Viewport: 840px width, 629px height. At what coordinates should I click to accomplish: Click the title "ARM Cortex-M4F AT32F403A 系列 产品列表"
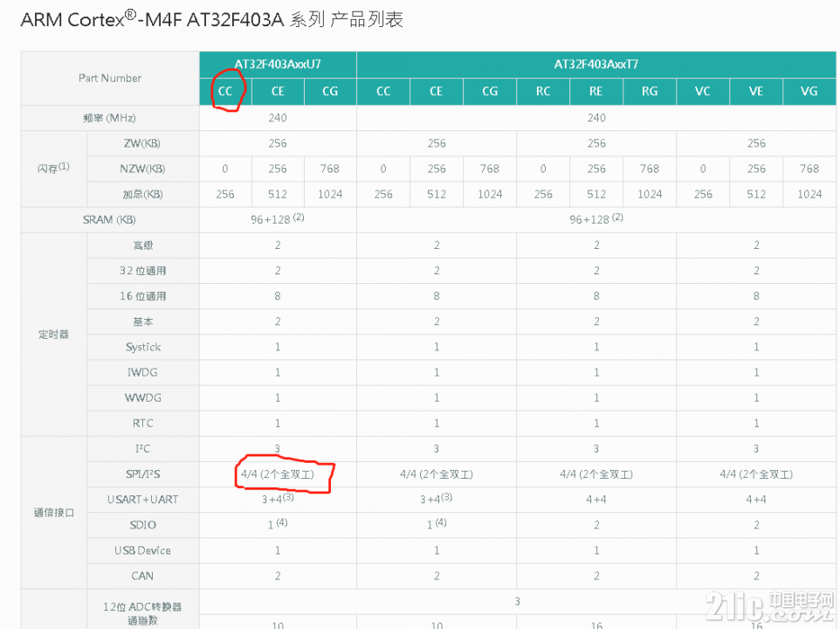click(x=211, y=20)
